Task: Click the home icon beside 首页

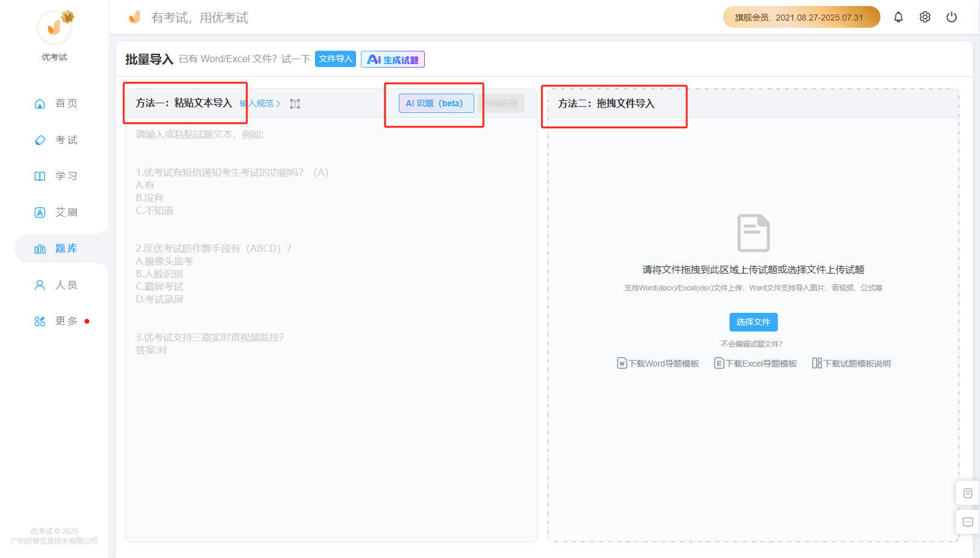Action: [40, 104]
